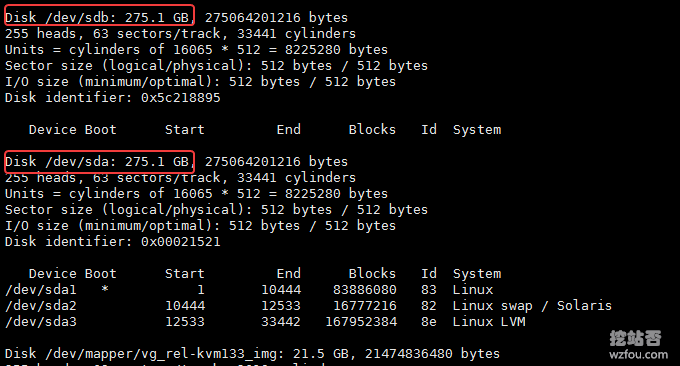Click the highlighted Disk /dev/sda 275.1 GB text
The height and width of the screenshot is (366, 680).
[x=99, y=161]
